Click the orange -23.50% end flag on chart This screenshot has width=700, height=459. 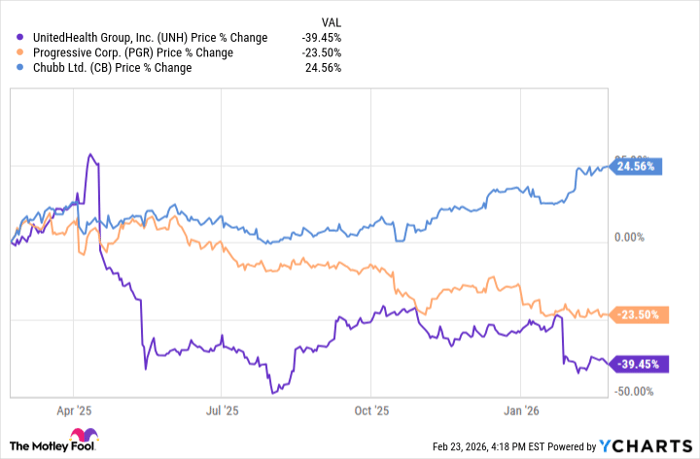tap(635, 313)
